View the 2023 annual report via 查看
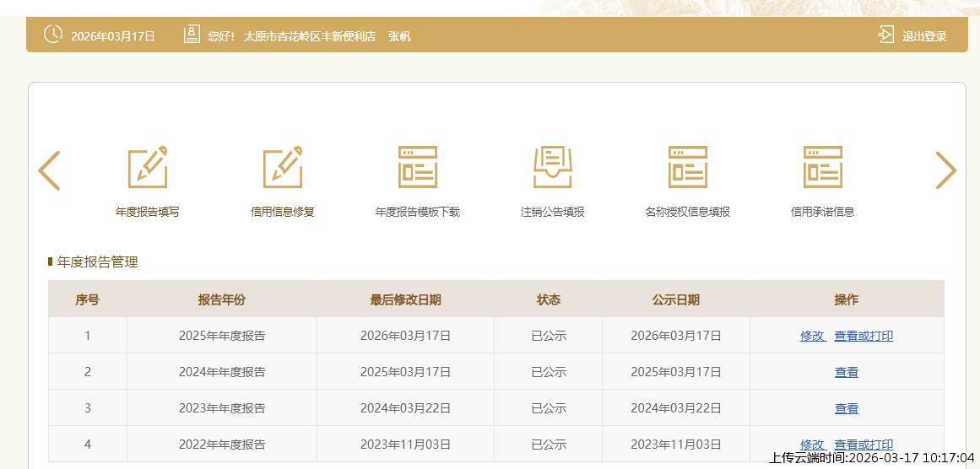Screen dimensions: 980x469 coord(847,408)
